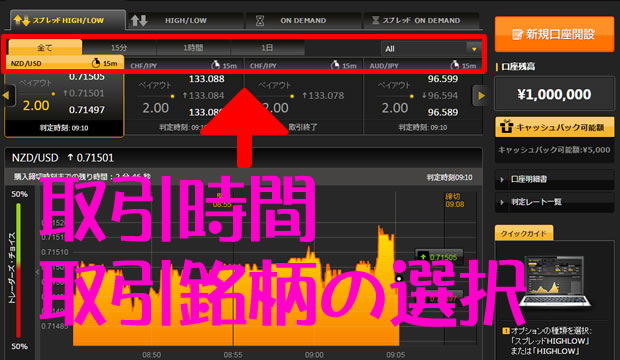
Task: Click the 新規口座開設 button
Action: pos(554,34)
